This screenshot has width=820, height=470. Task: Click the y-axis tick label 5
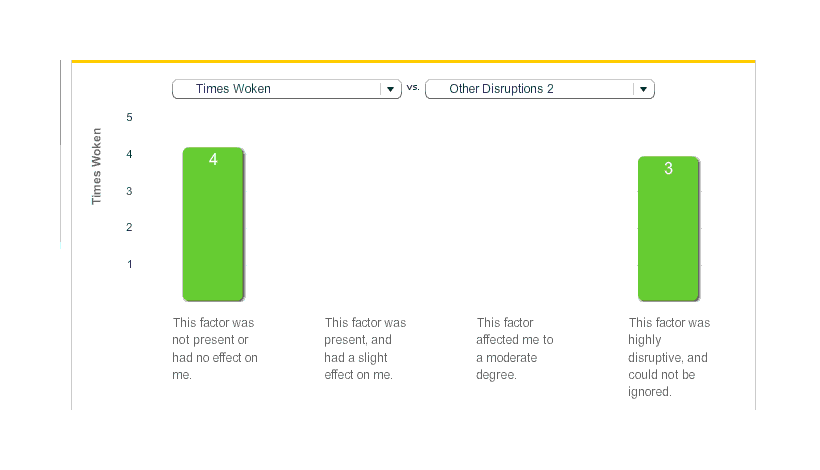(129, 117)
